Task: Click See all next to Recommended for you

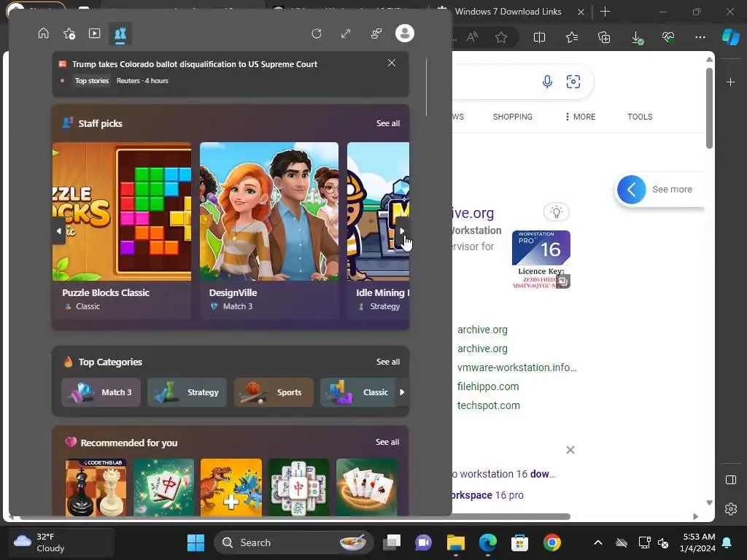Action: pyautogui.click(x=387, y=442)
